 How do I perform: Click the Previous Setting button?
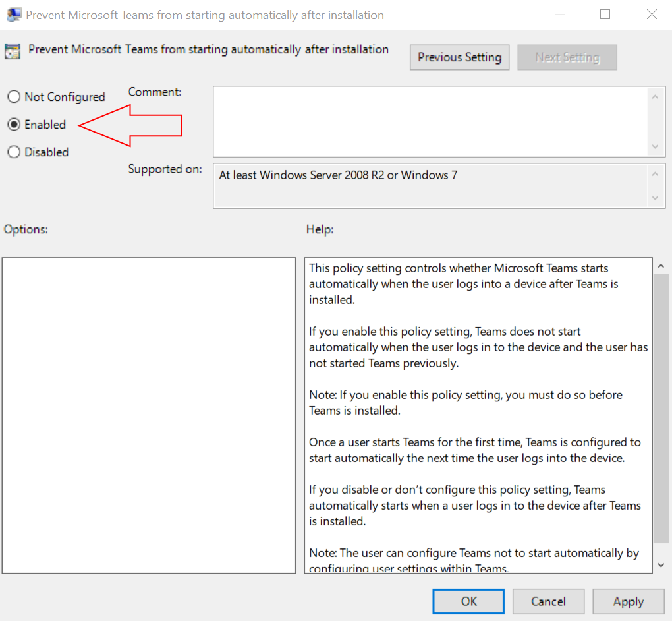pyautogui.click(x=459, y=57)
